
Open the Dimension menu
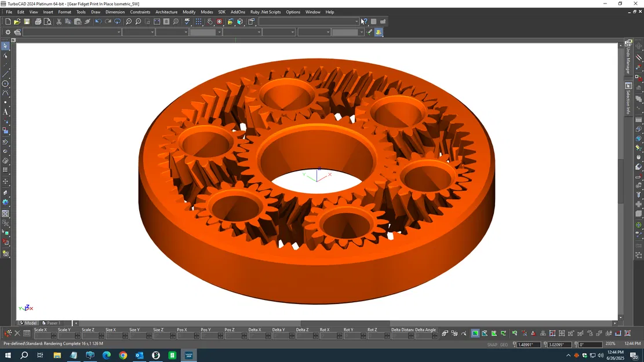(x=115, y=12)
